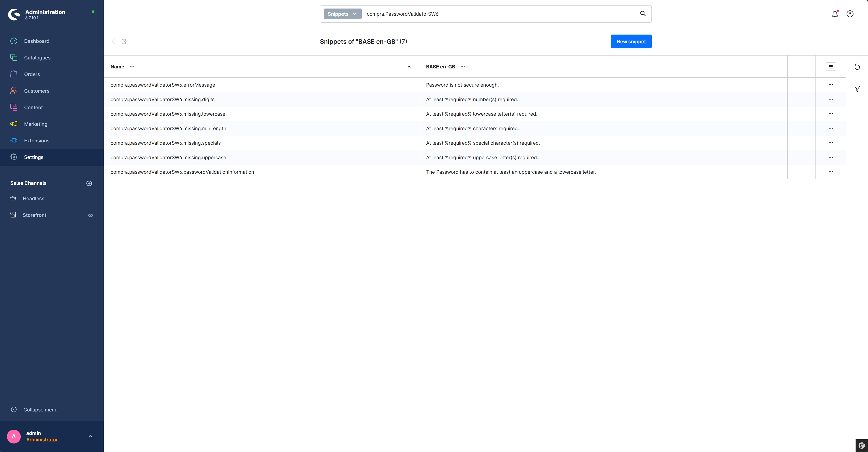The width and height of the screenshot is (868, 452).
Task: Click the Storefront shop icon
Action: [13, 215]
